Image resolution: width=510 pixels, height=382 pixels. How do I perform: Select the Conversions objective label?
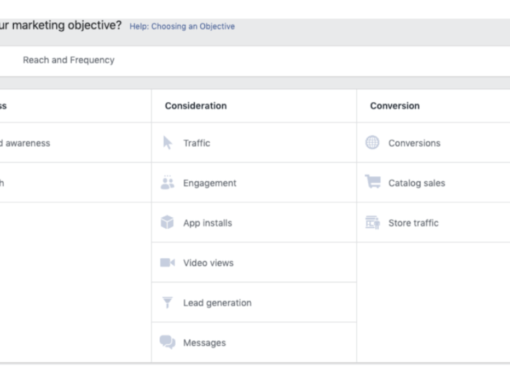414,143
